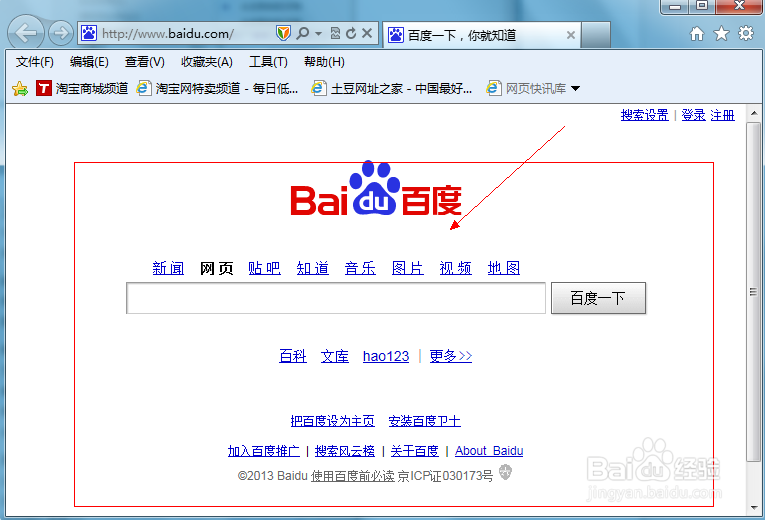Open the 文件(F) menu
Viewport: 765px width, 520px height.
34,62
